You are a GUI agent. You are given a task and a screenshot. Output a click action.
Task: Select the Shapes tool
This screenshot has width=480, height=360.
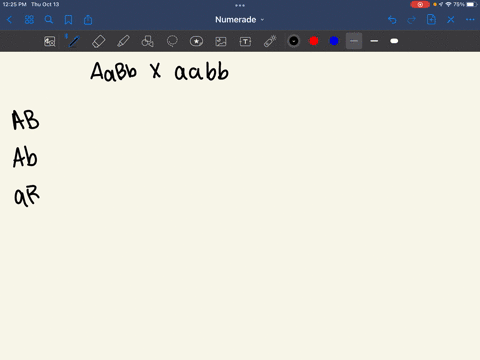(147, 41)
